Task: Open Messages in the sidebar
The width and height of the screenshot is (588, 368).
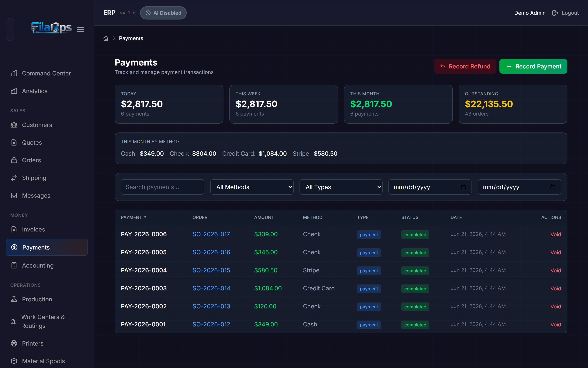Action: click(47, 195)
